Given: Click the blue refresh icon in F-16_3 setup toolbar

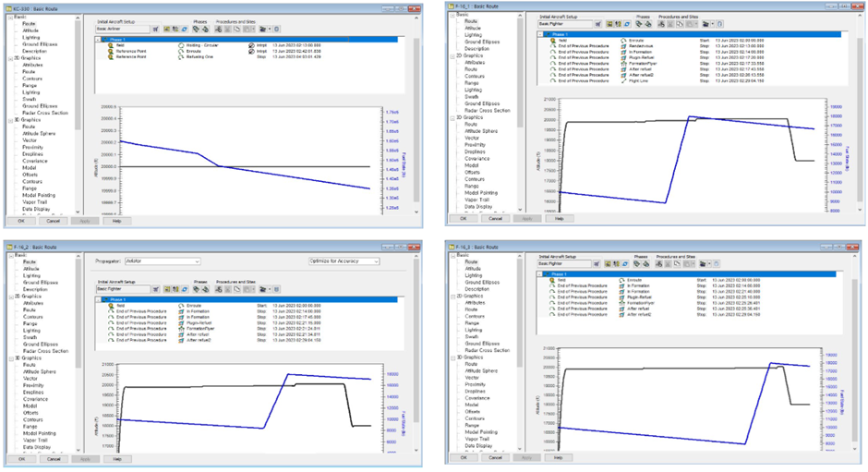Looking at the screenshot, I should (625, 263).
